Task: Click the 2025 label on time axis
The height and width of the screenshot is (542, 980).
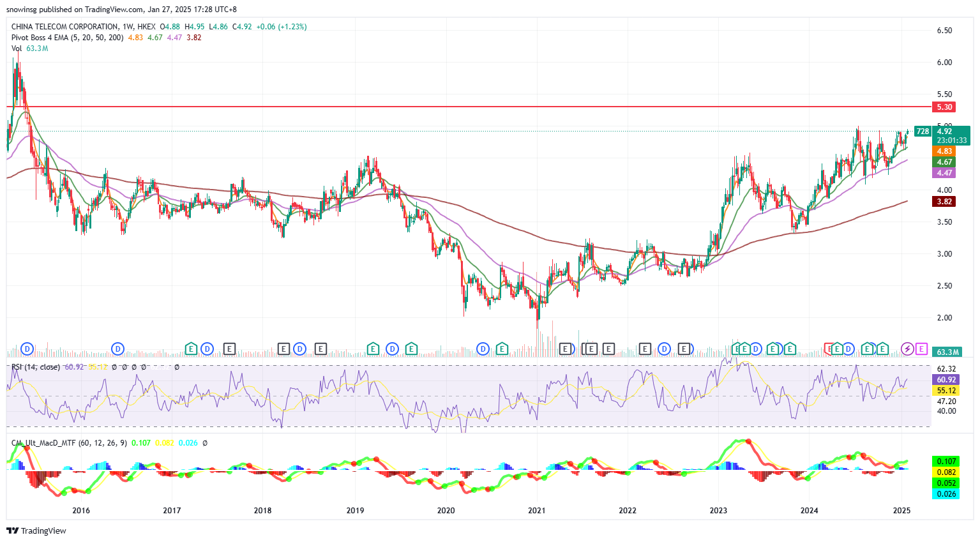Action: click(x=901, y=510)
